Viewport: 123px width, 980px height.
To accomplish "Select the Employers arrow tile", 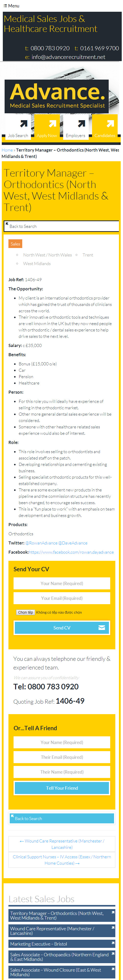I will pos(76,127).
